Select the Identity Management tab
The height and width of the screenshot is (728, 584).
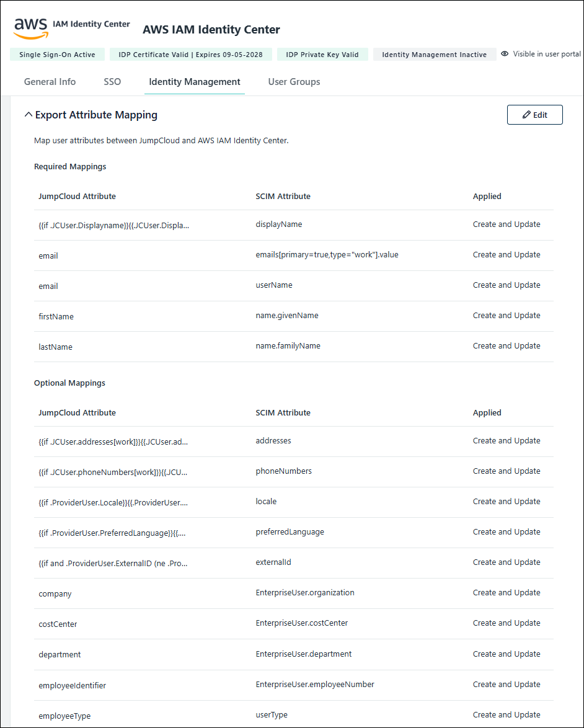tap(195, 82)
